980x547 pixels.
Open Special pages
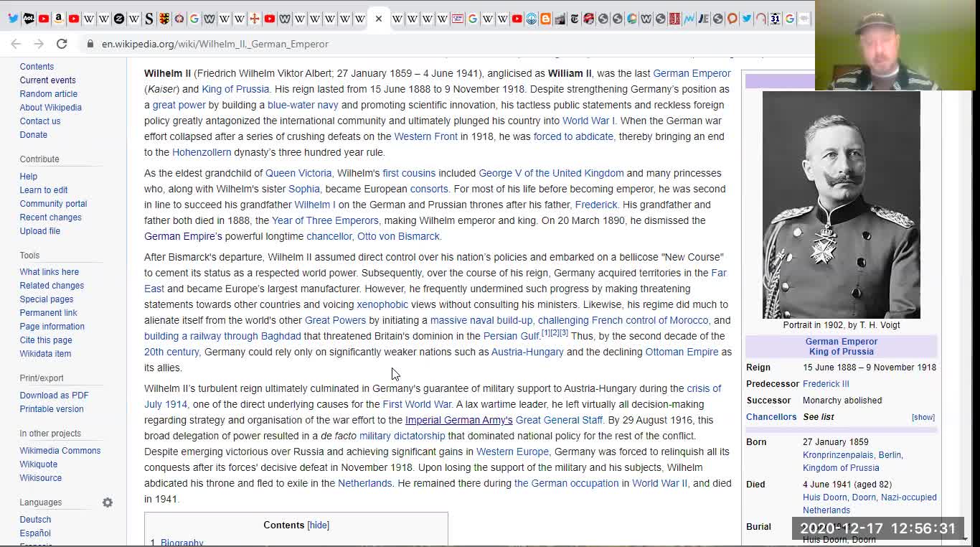tap(46, 299)
